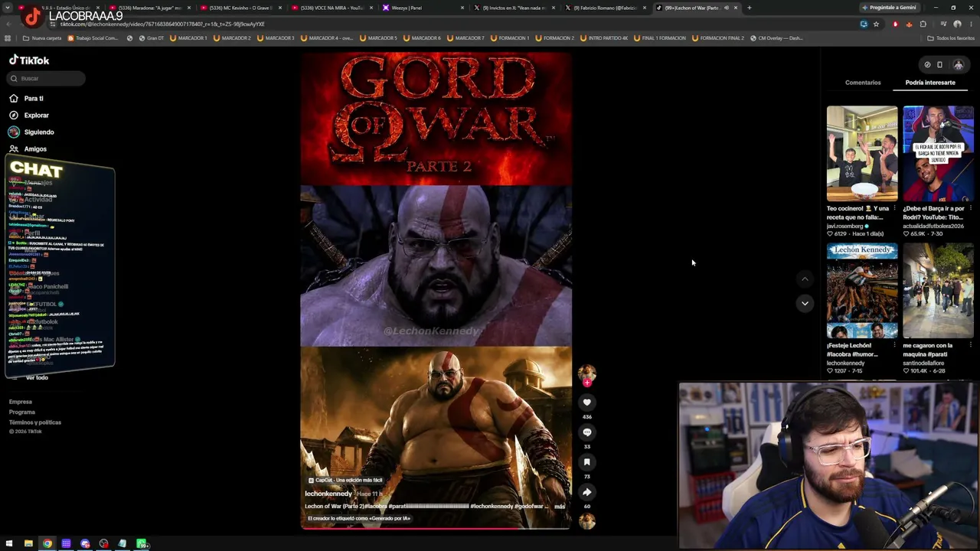Open the Explorar page
Screen dimensions: 980x551
(29, 115)
